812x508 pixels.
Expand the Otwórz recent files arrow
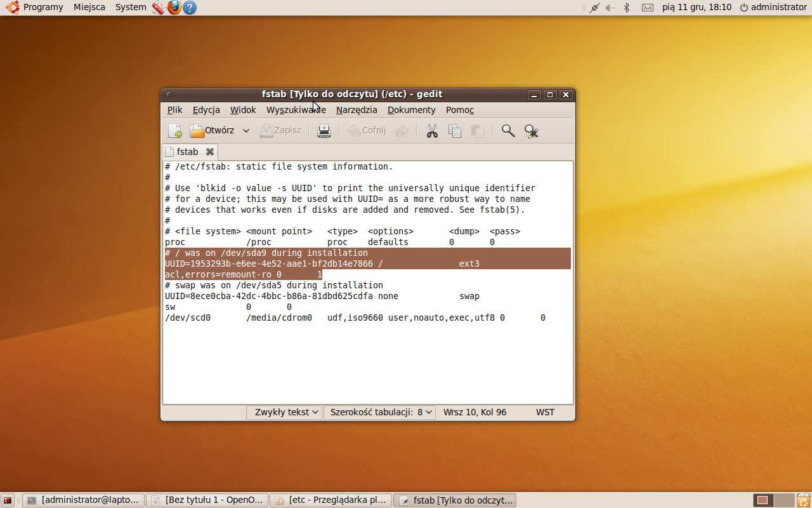(246, 131)
